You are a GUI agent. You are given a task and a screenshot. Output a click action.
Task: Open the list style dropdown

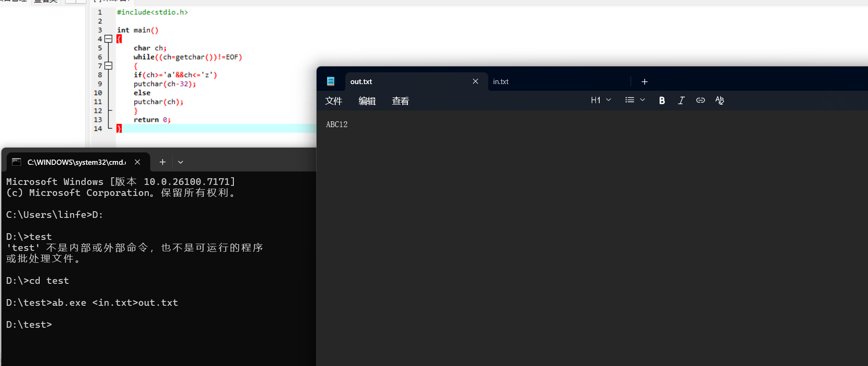[635, 100]
